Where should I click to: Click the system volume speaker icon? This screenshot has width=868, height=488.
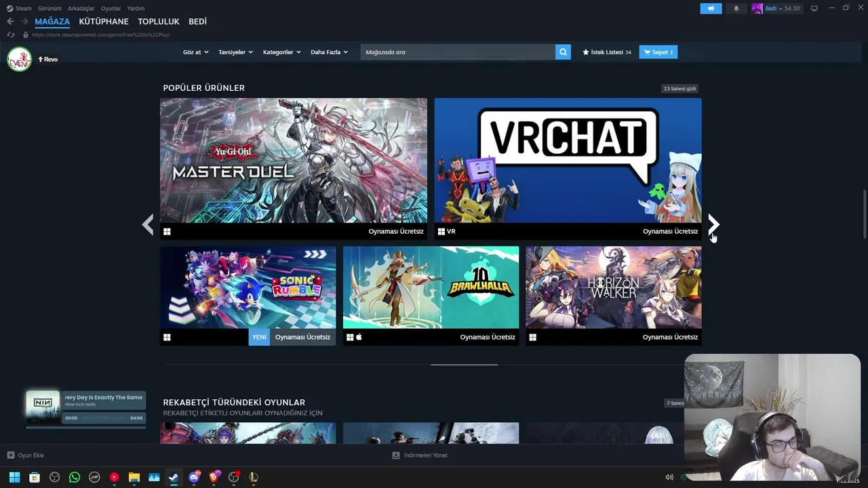click(669, 477)
